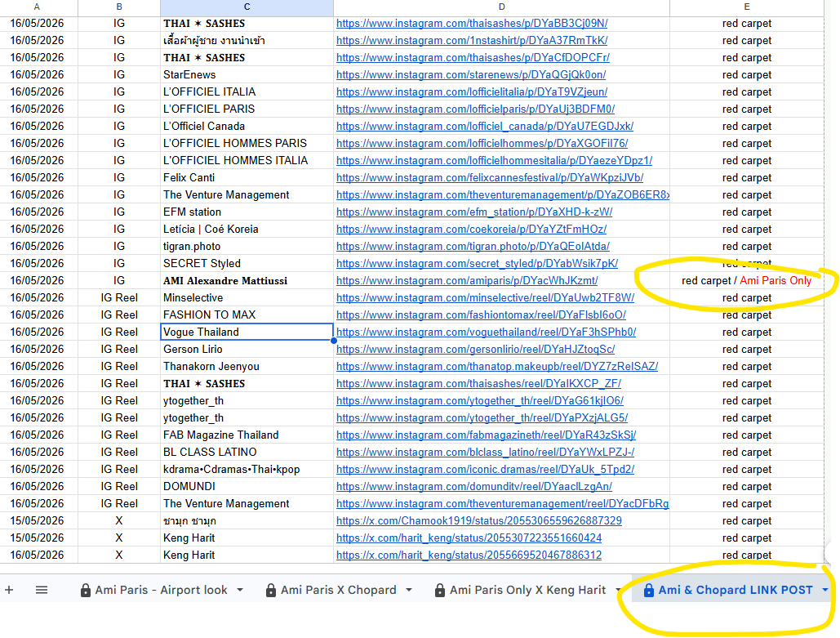The height and width of the screenshot is (638, 840).
Task: Select the L'Officiel Canada cell
Action: (247, 126)
